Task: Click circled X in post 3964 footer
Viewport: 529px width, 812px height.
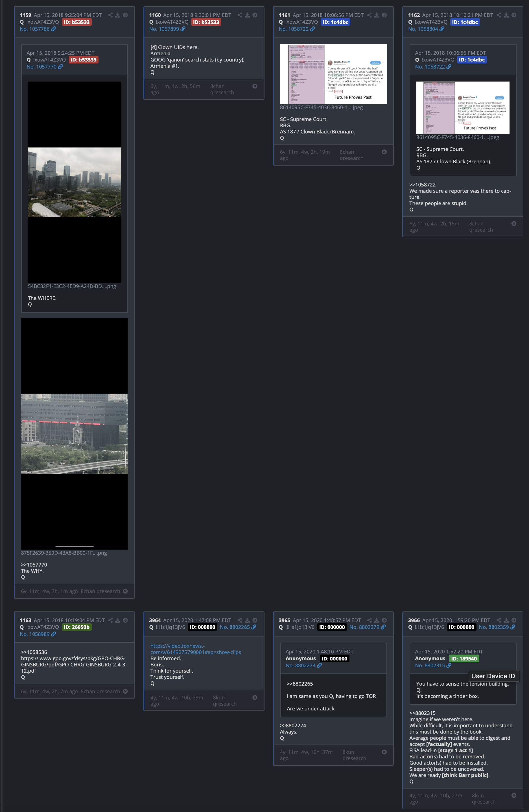Action: 255,698
